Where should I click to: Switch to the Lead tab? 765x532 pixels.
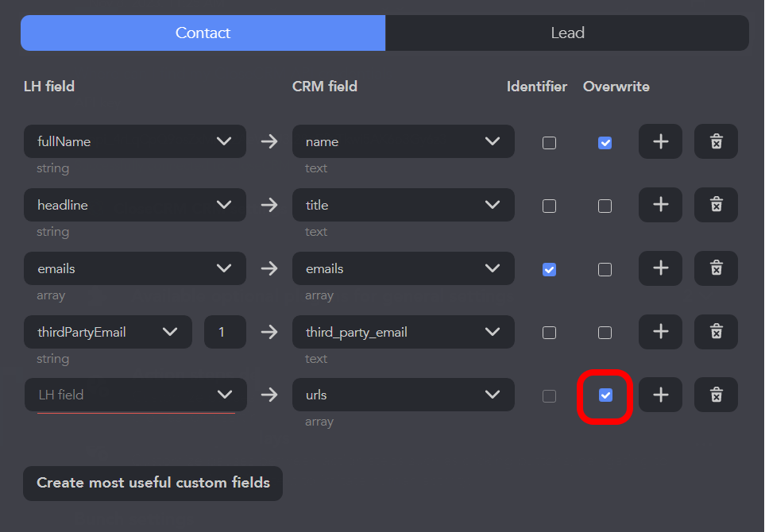tap(567, 33)
